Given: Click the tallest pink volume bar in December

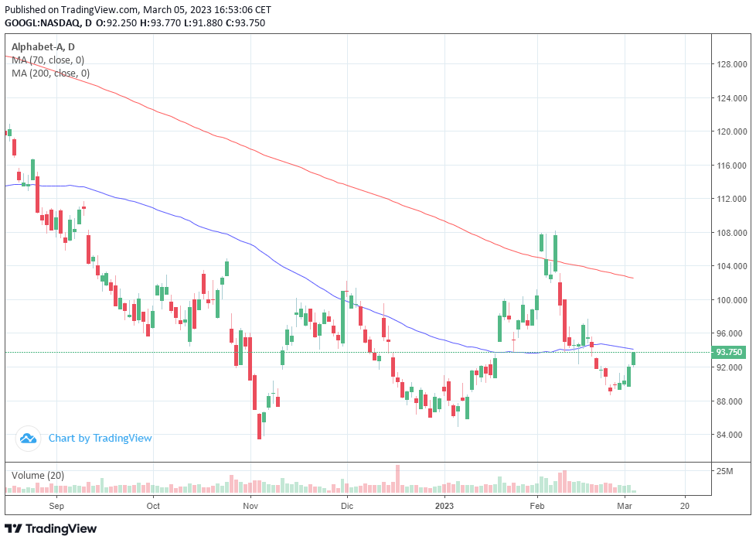Looking at the screenshot, I should click(x=398, y=479).
